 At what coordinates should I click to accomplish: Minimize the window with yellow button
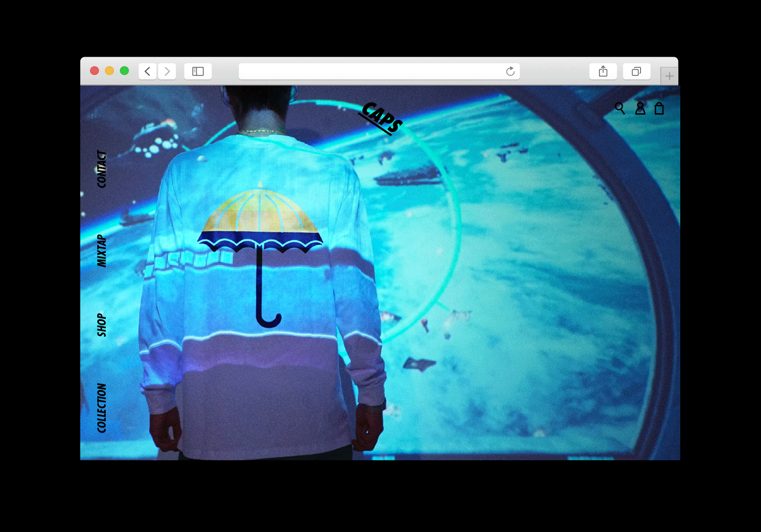coord(110,71)
